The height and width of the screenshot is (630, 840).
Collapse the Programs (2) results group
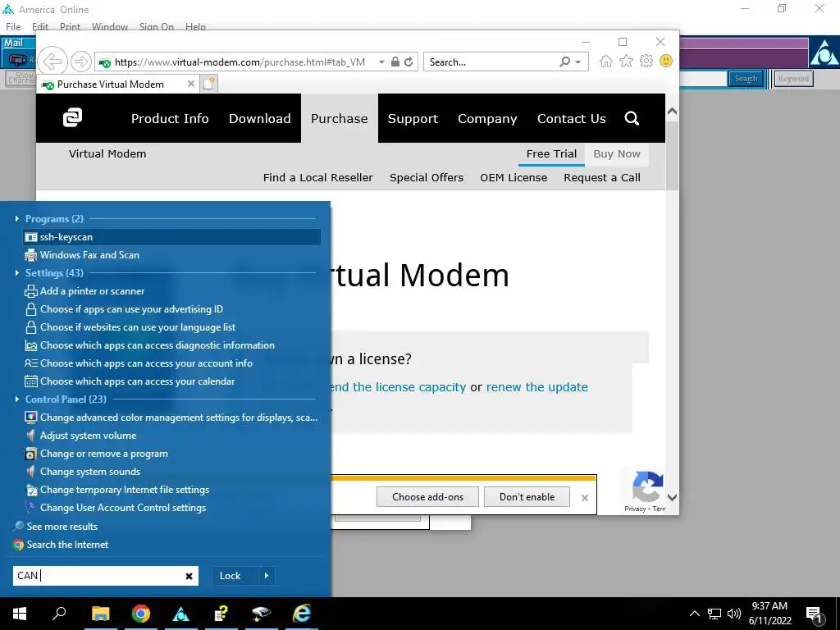click(x=17, y=218)
